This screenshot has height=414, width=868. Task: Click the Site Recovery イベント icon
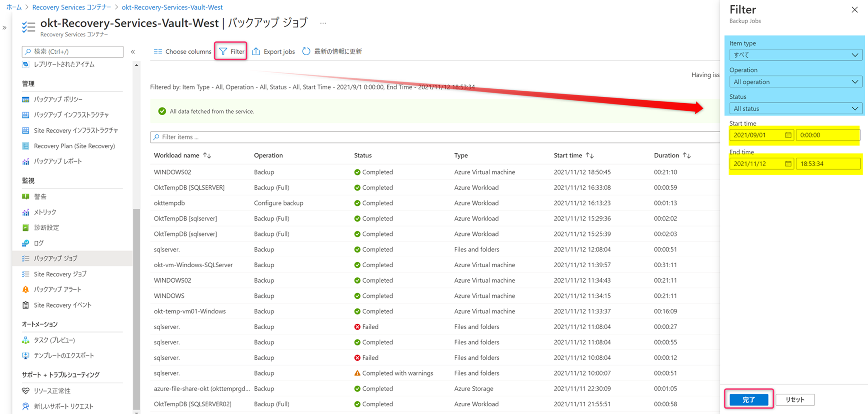26,305
